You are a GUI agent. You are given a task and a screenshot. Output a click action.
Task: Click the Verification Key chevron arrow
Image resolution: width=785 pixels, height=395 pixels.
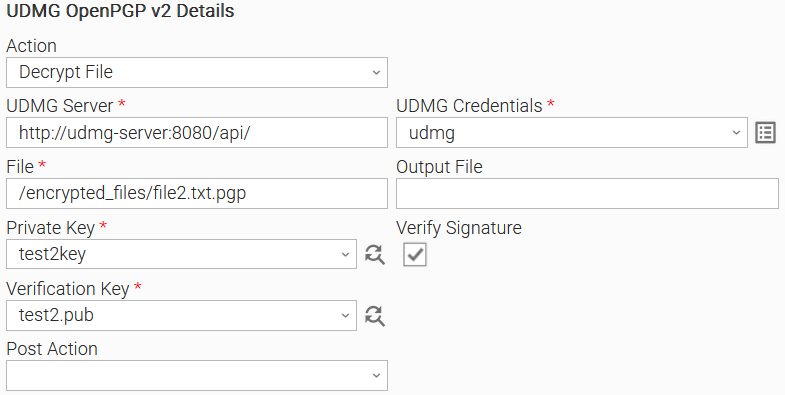pyautogui.click(x=345, y=316)
